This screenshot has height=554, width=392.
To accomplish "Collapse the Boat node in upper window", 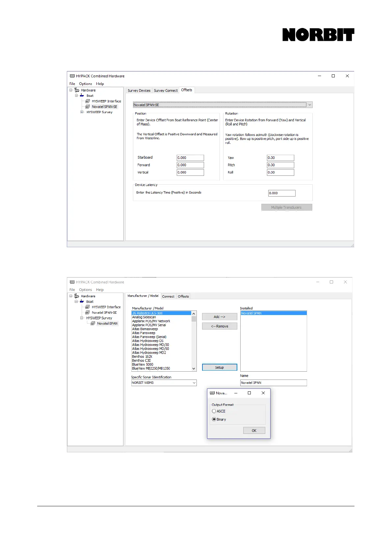I will pyautogui.click(x=76, y=95).
